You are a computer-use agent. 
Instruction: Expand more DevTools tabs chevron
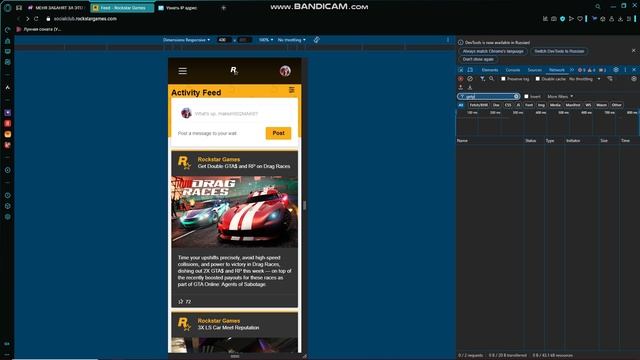(572, 70)
